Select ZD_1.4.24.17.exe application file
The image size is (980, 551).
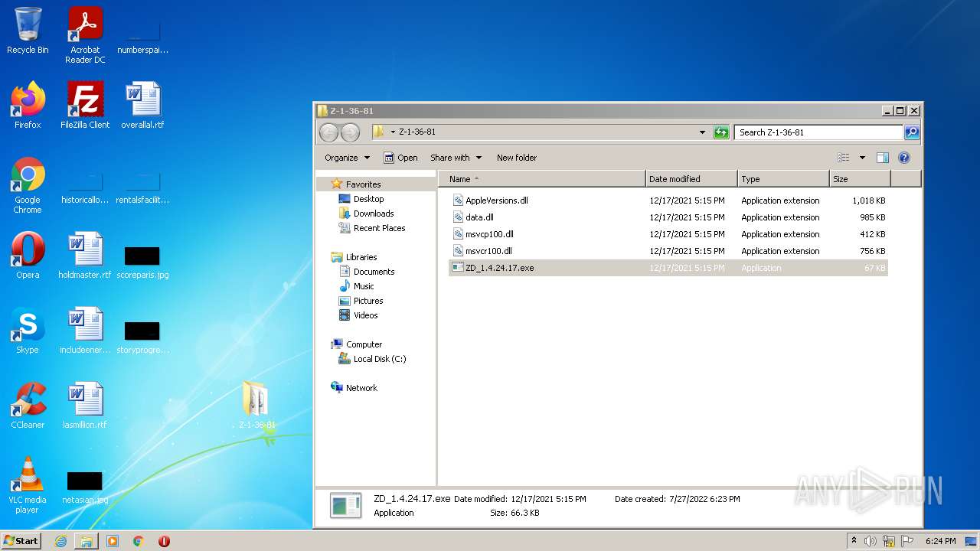[x=668, y=268]
